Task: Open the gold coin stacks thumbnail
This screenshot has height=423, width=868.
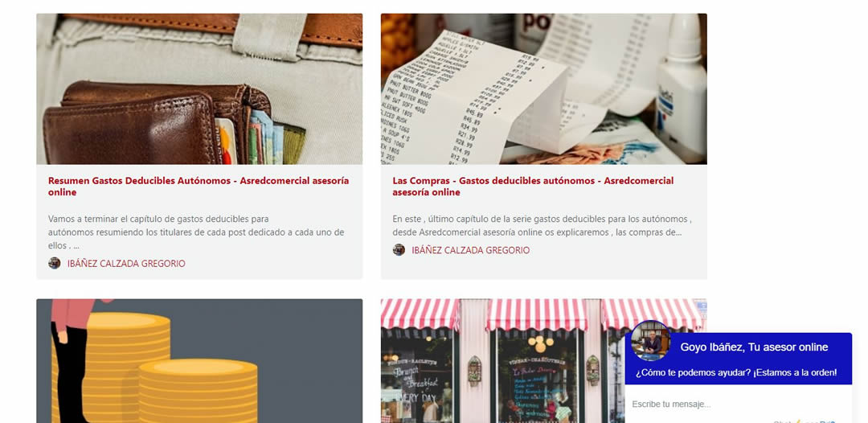Action: 199,361
